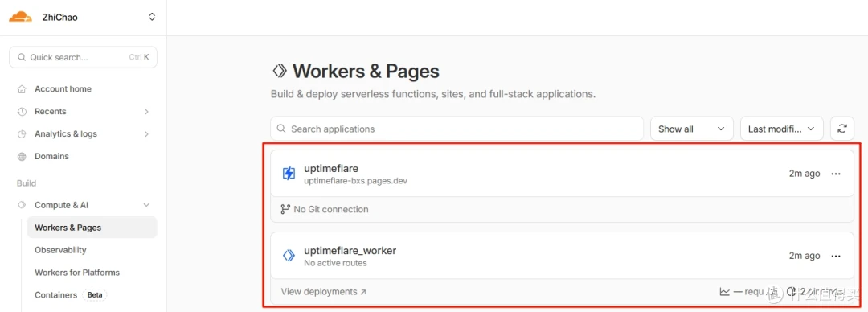Collapse the Compute & AI section chevron

click(x=147, y=205)
